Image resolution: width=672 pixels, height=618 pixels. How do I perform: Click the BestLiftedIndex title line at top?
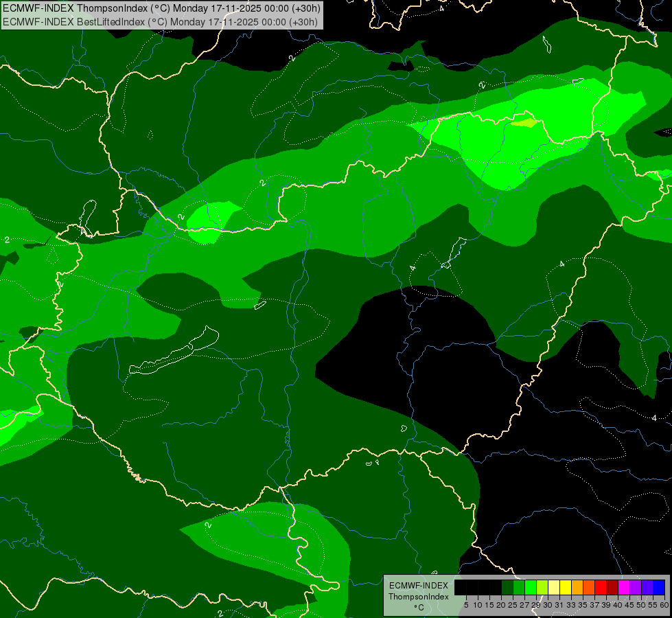point(161,22)
